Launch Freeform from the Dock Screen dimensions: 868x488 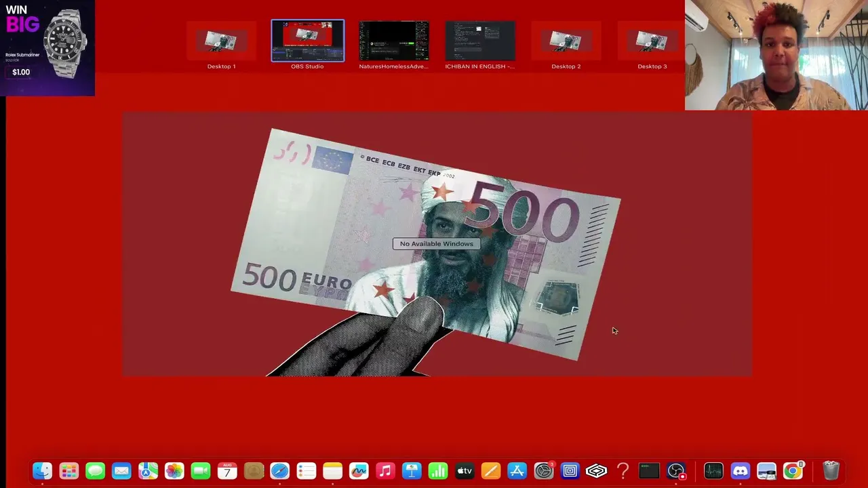pos(359,471)
